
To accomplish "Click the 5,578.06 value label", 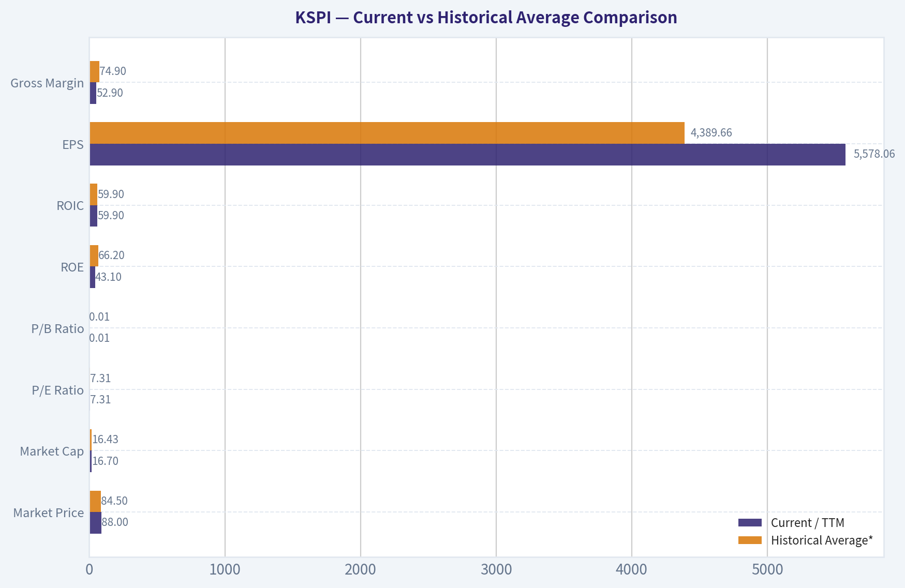I will [874, 154].
